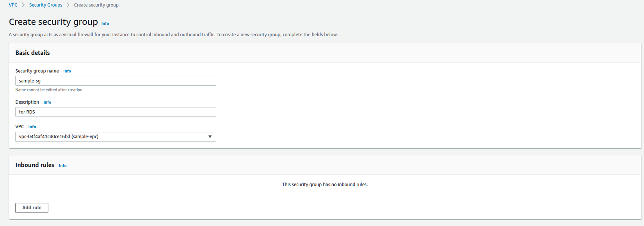
Task: Click the VPC dropdown arrow icon
Action: click(x=210, y=137)
